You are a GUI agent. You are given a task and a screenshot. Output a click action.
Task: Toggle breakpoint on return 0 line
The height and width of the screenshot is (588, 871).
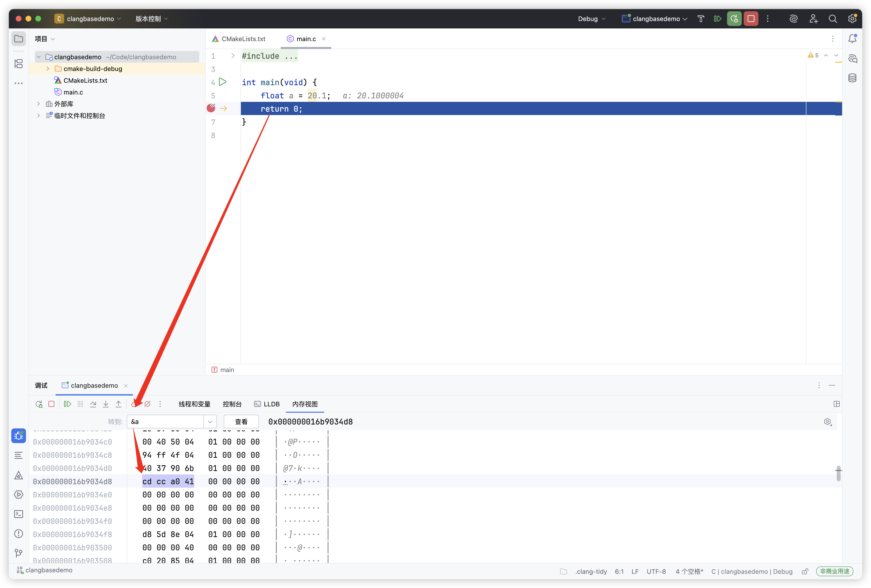211,108
